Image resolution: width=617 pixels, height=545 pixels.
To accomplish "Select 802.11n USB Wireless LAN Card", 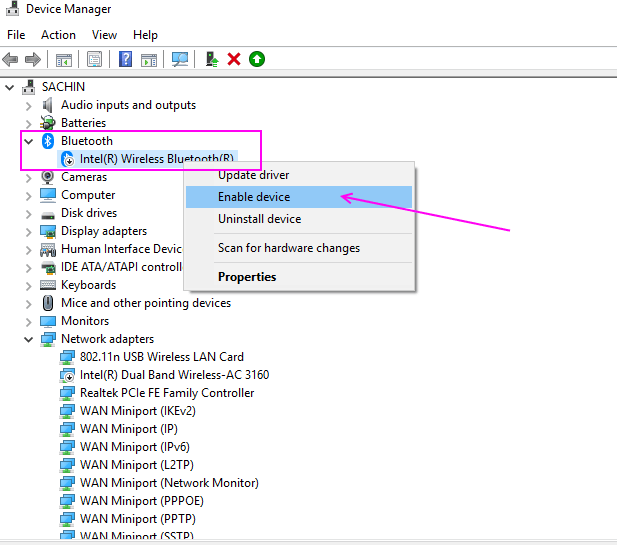I will (x=162, y=357).
